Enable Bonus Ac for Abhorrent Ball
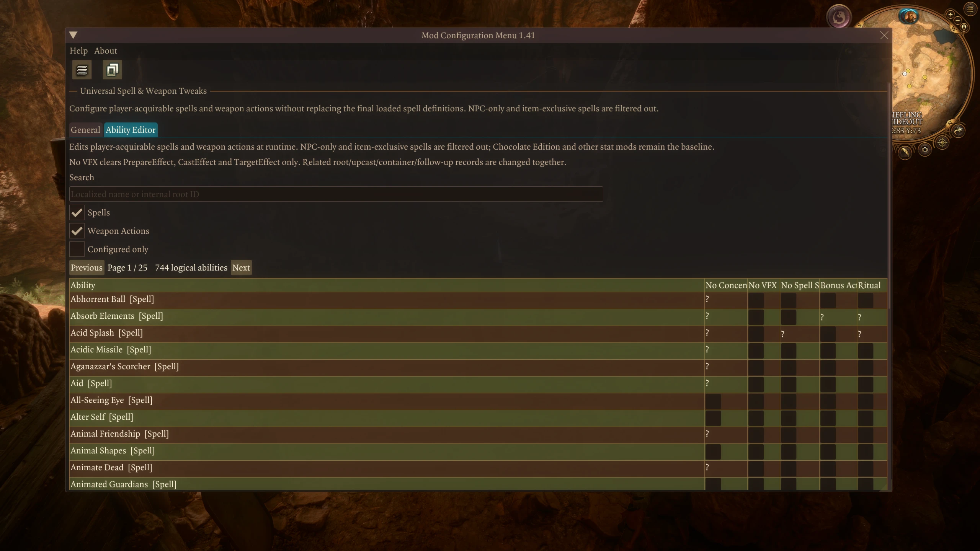980x551 pixels. point(828,301)
